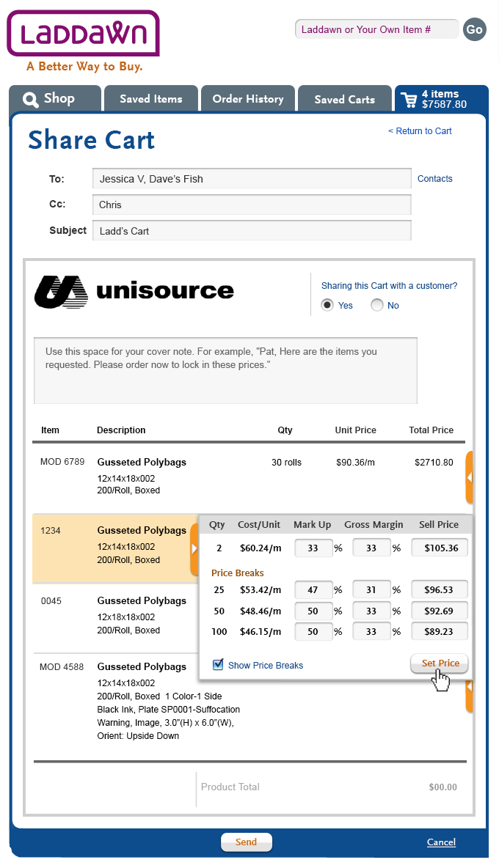Open the Contacts link

(434, 179)
